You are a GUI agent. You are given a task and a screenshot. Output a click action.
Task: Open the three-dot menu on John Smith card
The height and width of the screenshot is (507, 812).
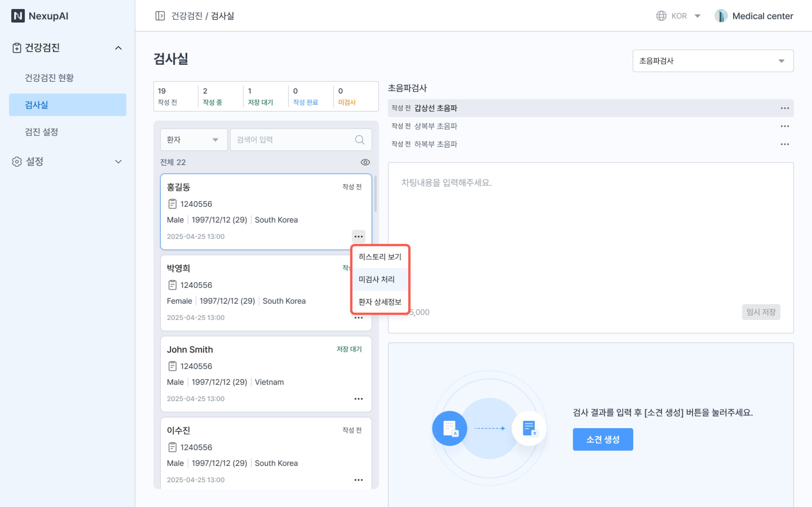(358, 399)
